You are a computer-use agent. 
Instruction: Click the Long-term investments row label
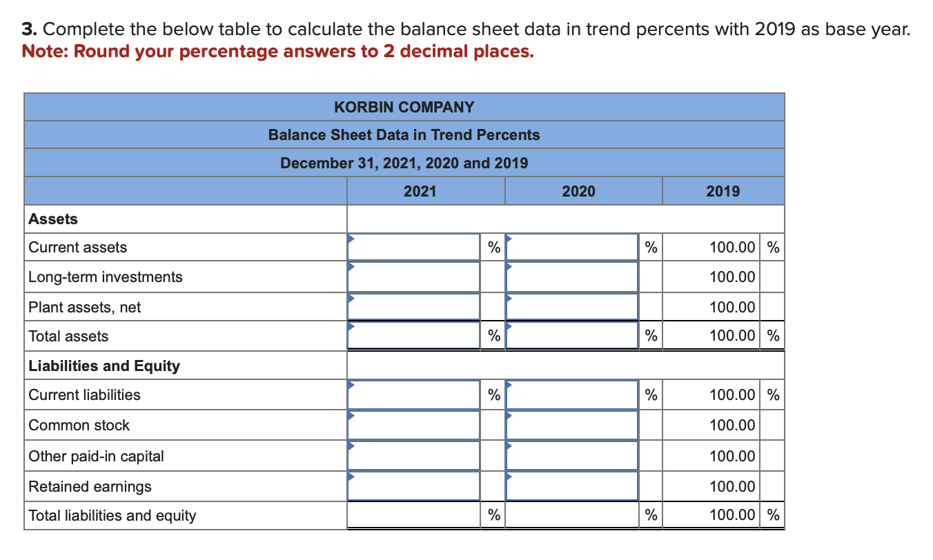click(x=106, y=277)
